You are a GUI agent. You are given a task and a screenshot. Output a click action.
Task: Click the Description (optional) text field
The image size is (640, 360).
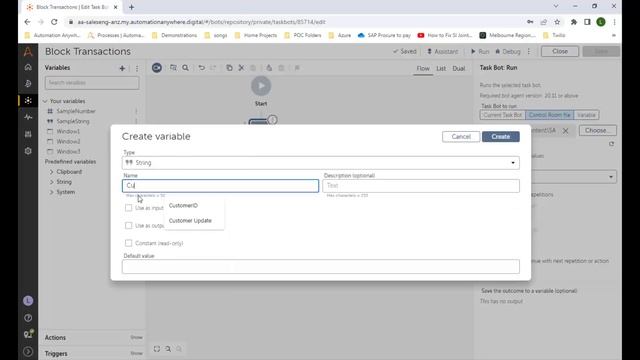(421, 186)
